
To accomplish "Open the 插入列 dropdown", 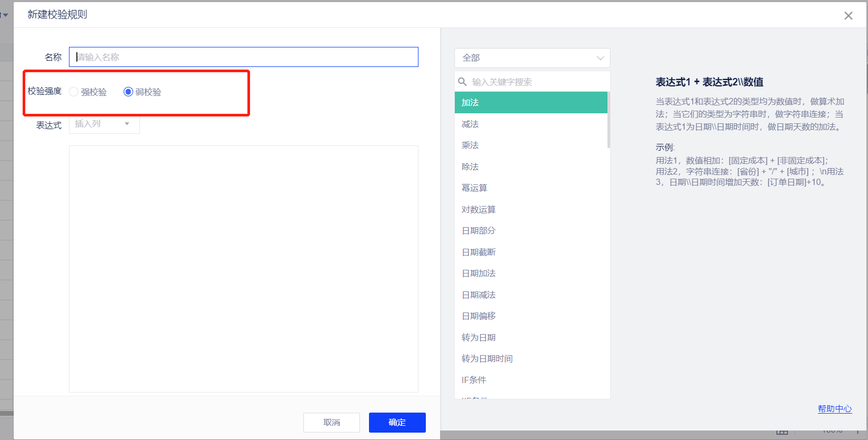I will click(x=104, y=124).
